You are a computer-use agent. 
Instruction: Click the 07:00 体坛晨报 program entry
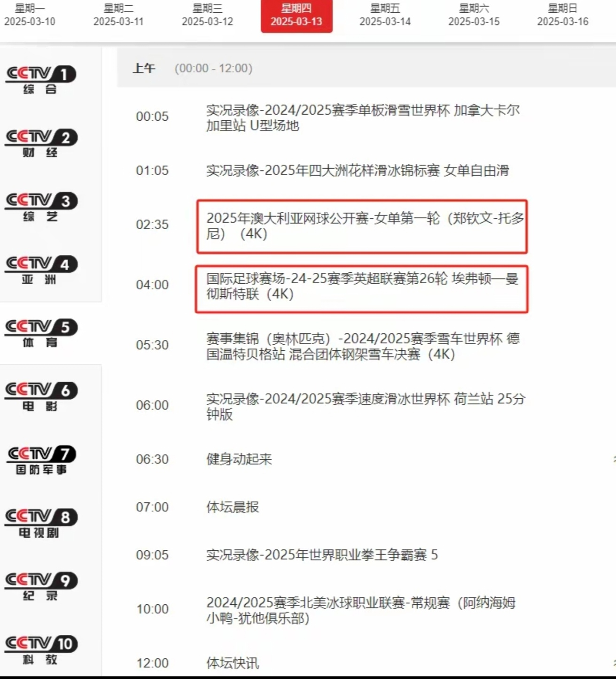click(x=232, y=507)
